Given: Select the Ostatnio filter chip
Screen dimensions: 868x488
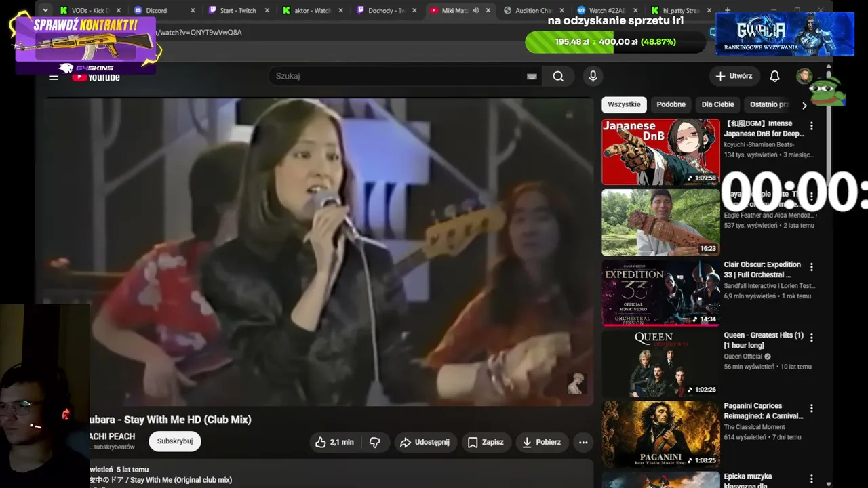Looking at the screenshot, I should point(770,104).
